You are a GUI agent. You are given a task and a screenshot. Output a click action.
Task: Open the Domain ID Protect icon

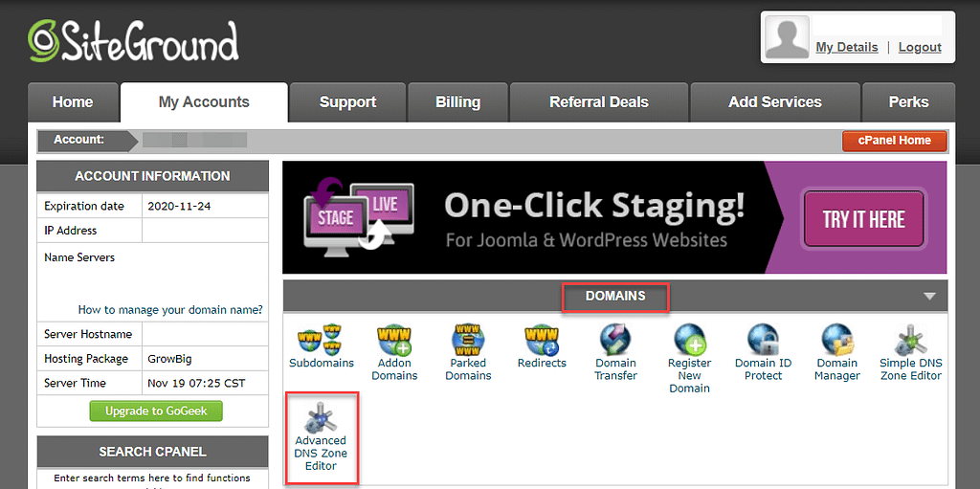point(763,340)
